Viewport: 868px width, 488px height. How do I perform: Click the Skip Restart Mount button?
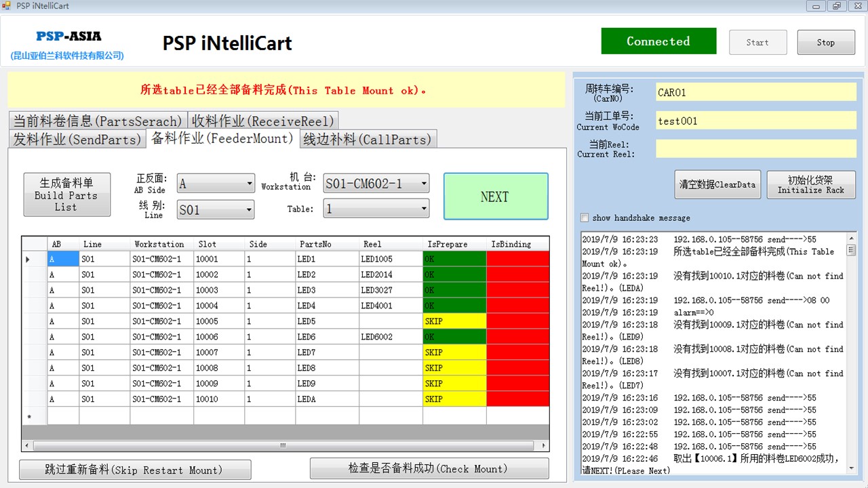pyautogui.click(x=135, y=470)
